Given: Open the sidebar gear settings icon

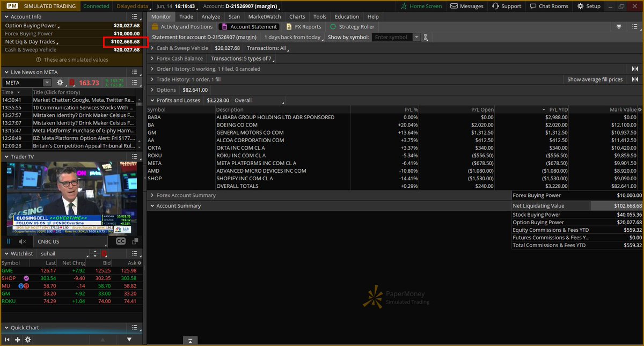Looking at the screenshot, I should 28,340.
